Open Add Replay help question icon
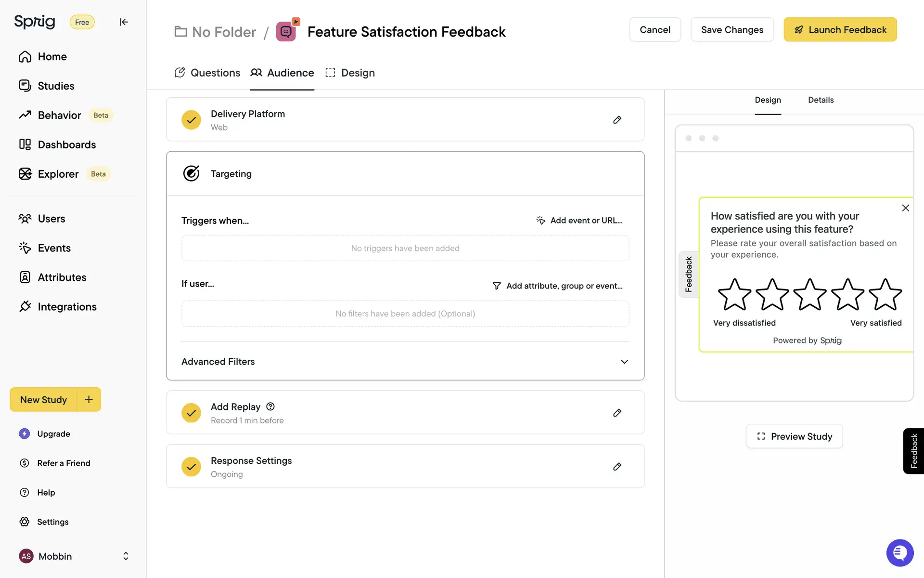The width and height of the screenshot is (924, 578). tap(270, 407)
